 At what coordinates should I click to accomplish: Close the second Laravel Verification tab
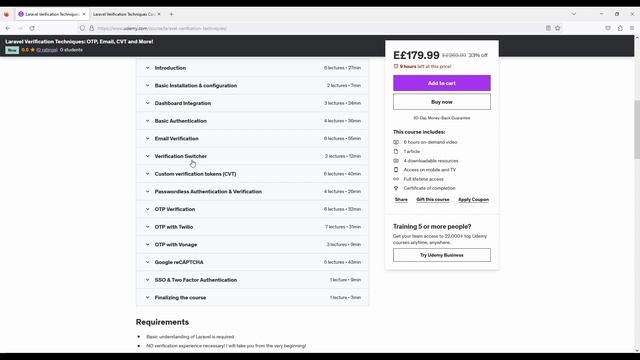159,14
